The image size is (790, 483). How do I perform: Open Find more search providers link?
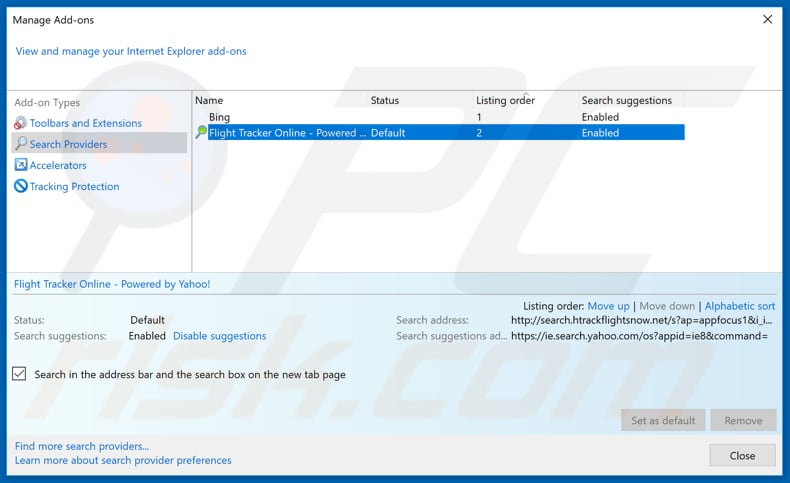[x=82, y=446]
